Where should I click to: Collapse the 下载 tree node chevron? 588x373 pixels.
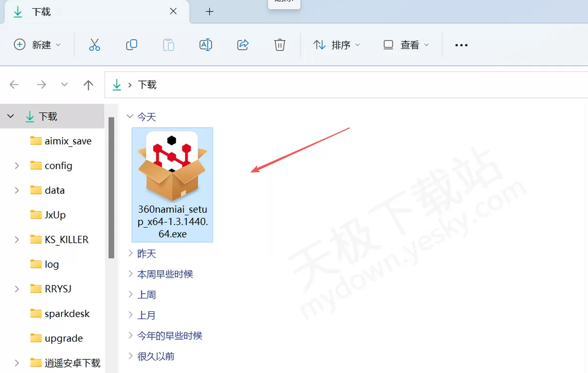[x=11, y=116]
